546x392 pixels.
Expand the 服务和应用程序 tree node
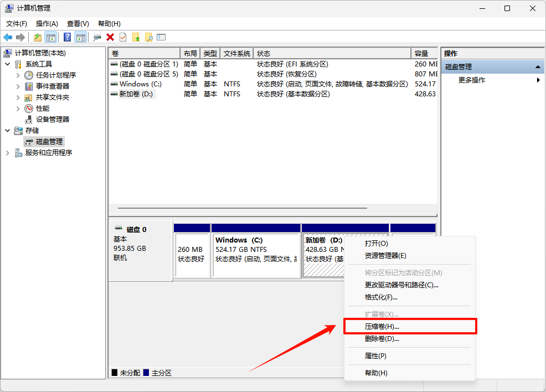(x=7, y=153)
